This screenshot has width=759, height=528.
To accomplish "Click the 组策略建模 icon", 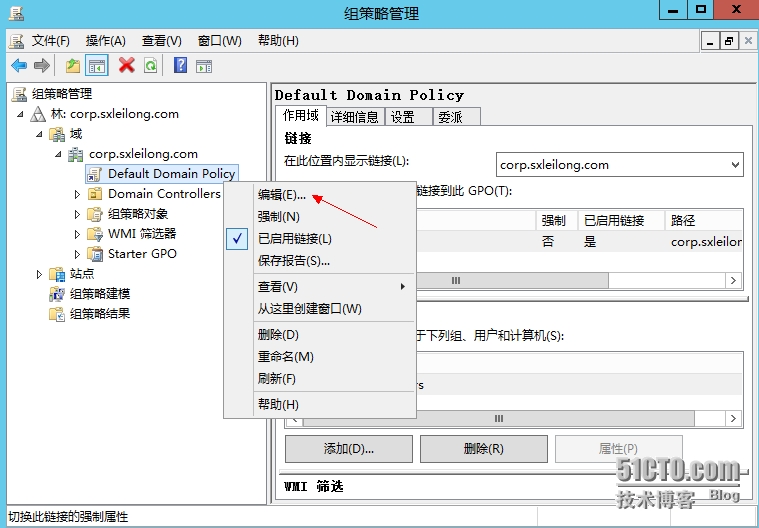I will tap(57, 294).
